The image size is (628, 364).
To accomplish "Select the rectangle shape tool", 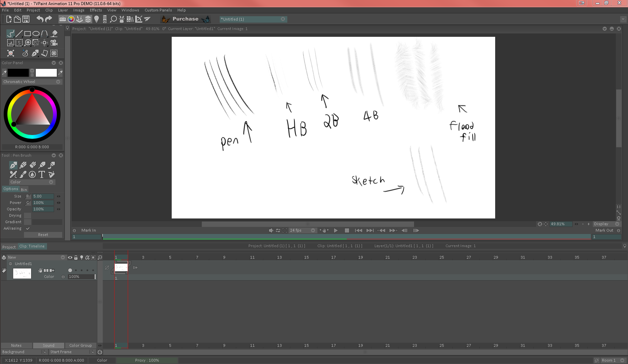I will click(x=27, y=33).
